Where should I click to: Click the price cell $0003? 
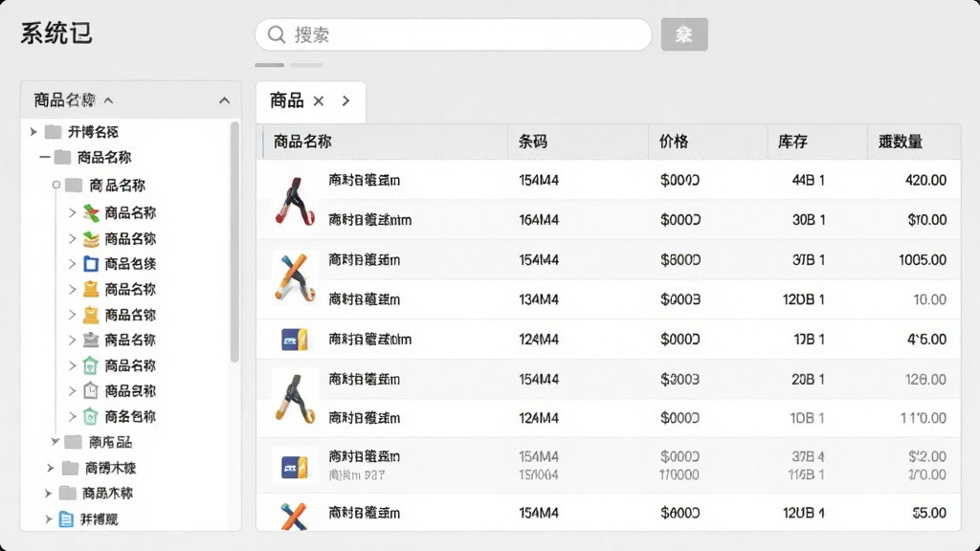point(680,299)
